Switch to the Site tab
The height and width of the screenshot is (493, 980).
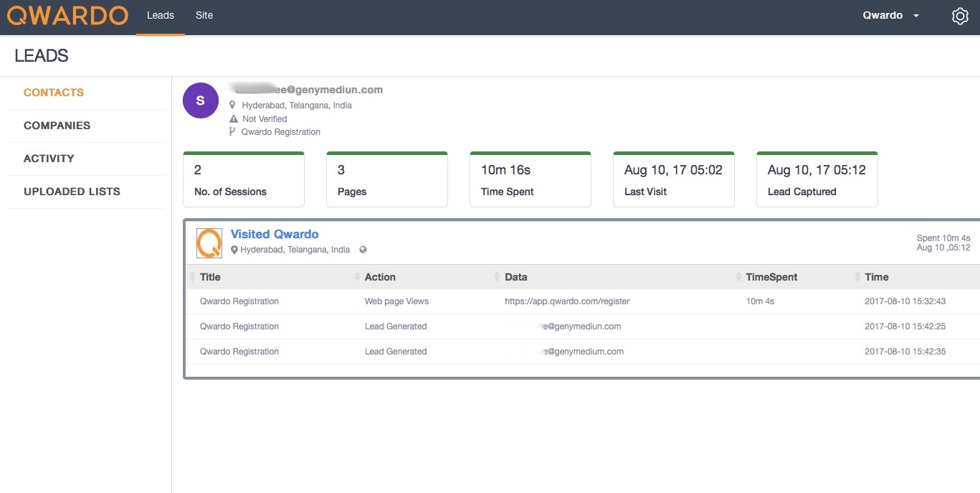[204, 15]
